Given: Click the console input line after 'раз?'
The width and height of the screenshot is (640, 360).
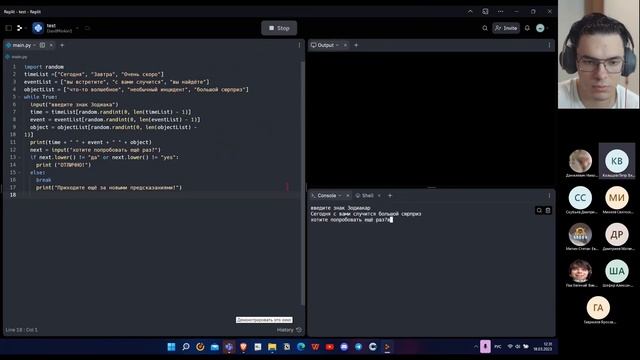Looking at the screenshot, I should [x=391, y=220].
